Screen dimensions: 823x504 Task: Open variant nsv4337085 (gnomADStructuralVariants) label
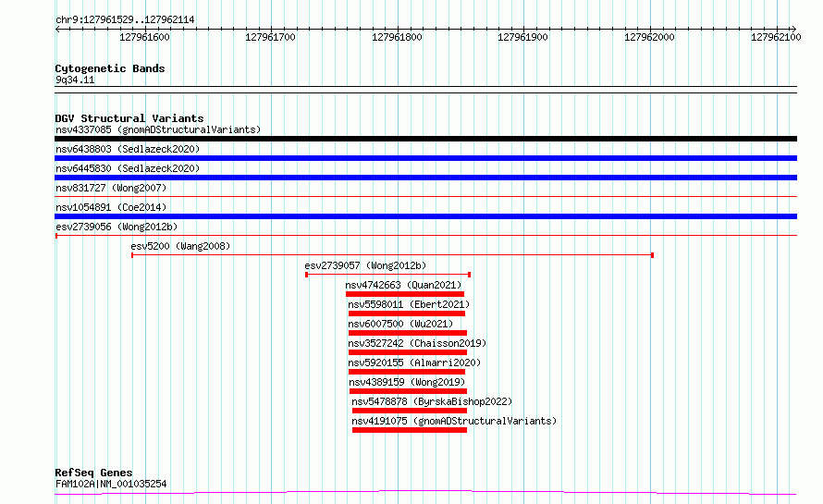pyautogui.click(x=158, y=129)
